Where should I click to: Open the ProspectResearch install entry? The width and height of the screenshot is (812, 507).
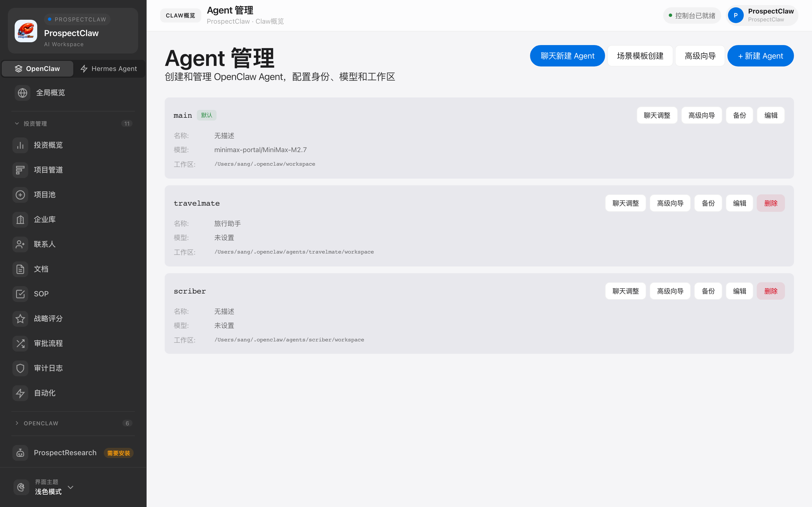(x=65, y=452)
